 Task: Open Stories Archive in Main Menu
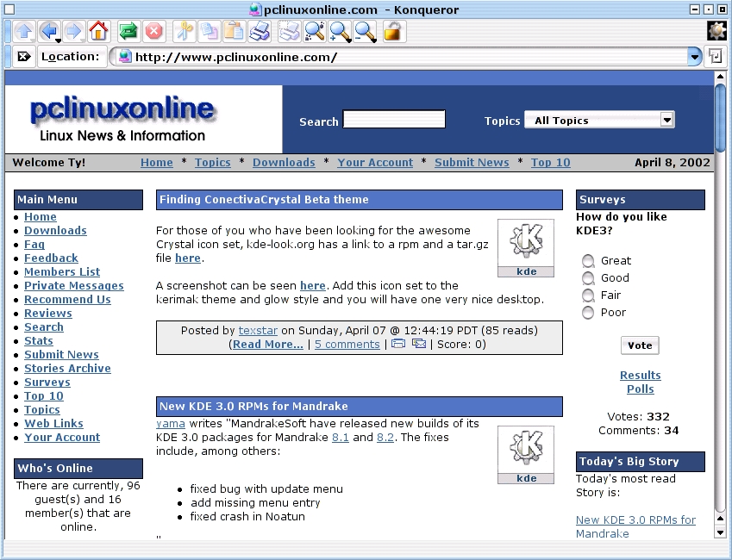click(x=68, y=368)
